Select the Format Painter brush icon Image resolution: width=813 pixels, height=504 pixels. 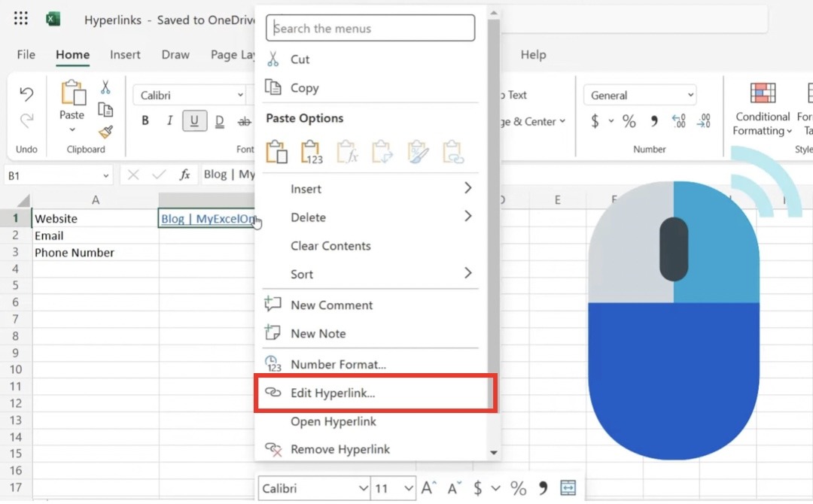point(106,132)
